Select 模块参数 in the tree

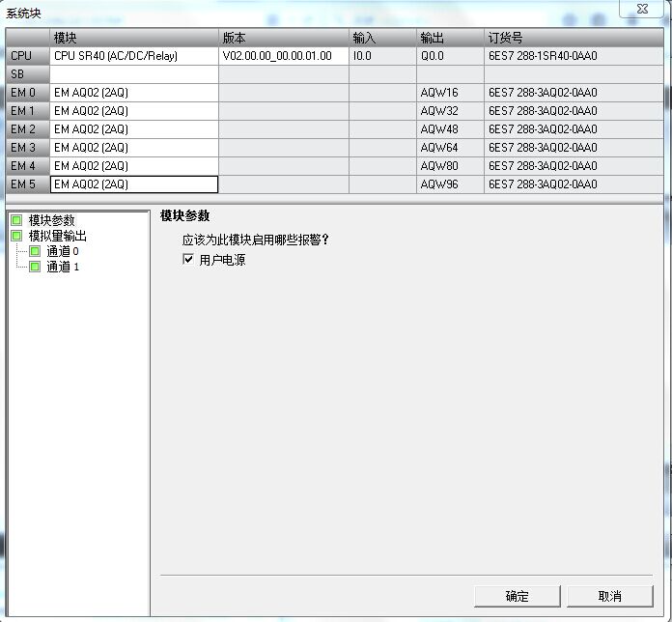[x=51, y=220]
